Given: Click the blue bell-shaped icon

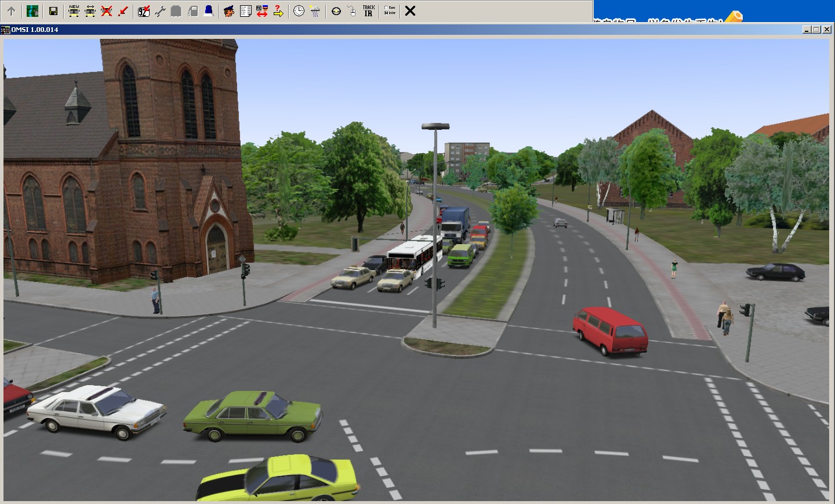Looking at the screenshot, I should tap(209, 11).
